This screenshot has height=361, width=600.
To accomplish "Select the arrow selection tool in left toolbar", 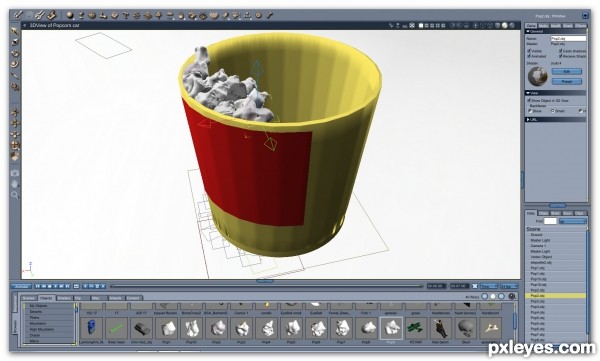I will [15, 31].
